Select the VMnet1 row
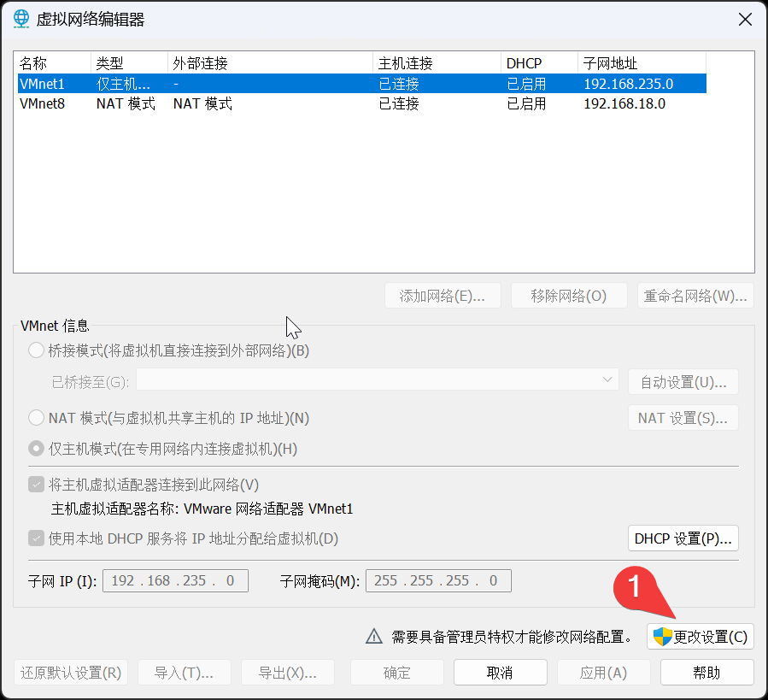768x700 pixels. (x=362, y=84)
